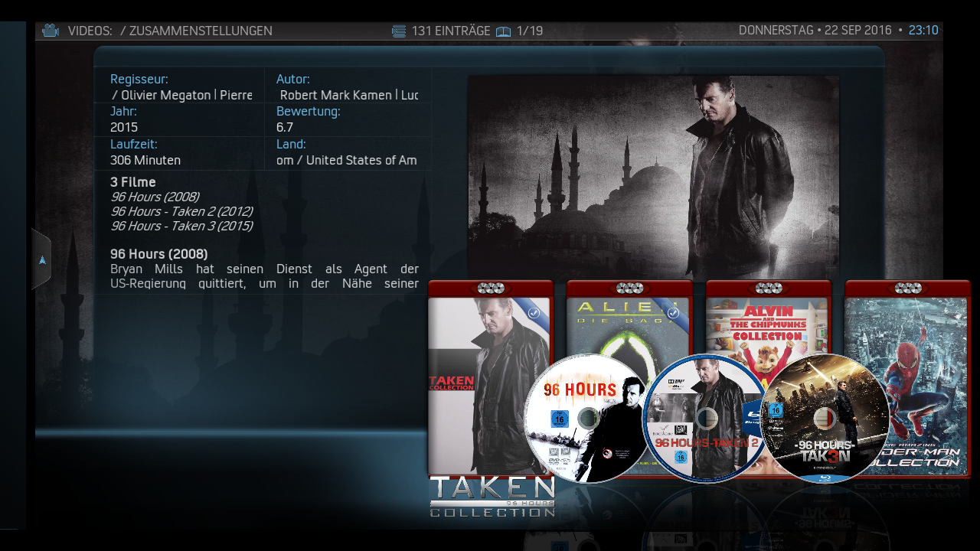Click the rating value 6.7

coord(285,127)
